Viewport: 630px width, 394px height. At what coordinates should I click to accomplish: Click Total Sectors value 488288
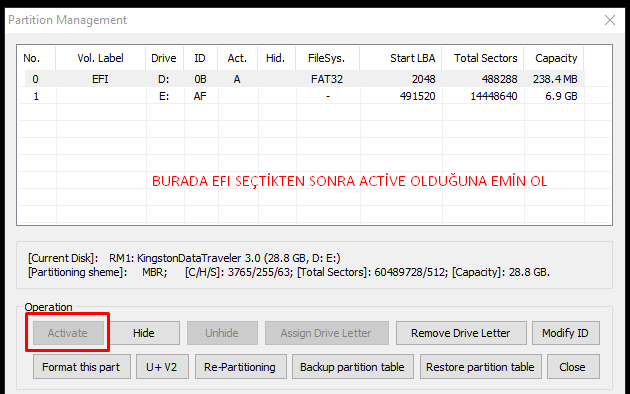499,79
